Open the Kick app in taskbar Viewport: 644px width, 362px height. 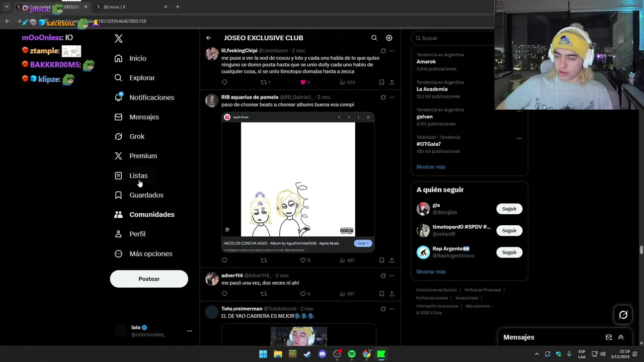coord(381,354)
